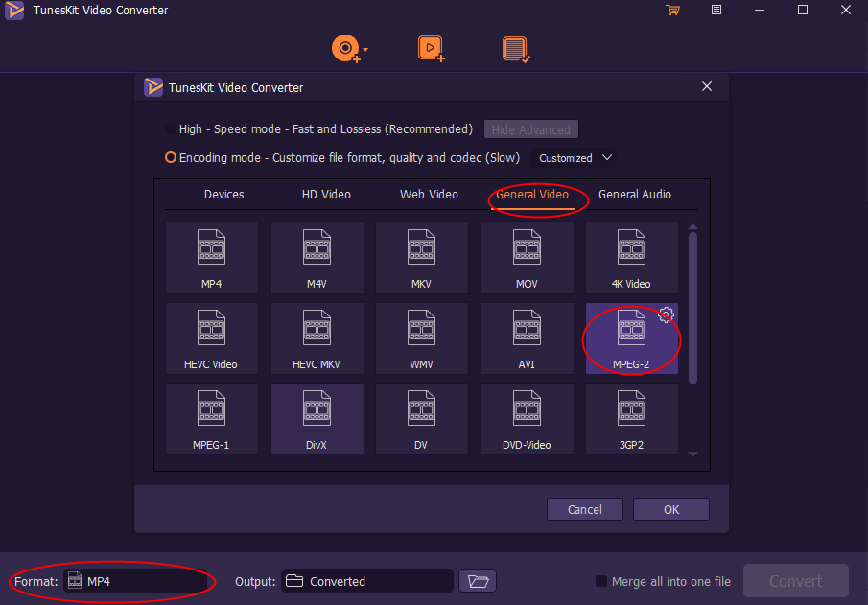The height and width of the screenshot is (605, 868).
Task: Open the shopping cart purchase icon
Action: pyautogui.click(x=672, y=10)
